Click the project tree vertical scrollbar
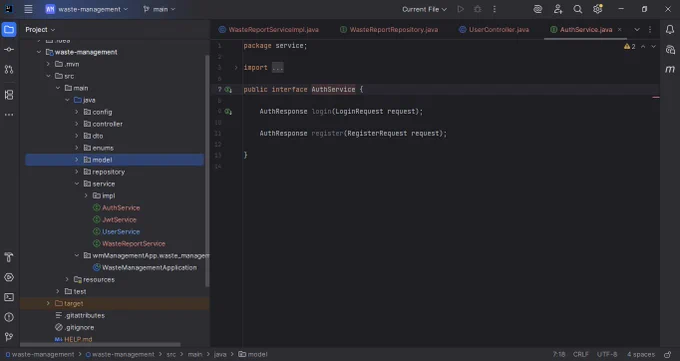Viewport: 680px width, 361px height. coord(207,171)
